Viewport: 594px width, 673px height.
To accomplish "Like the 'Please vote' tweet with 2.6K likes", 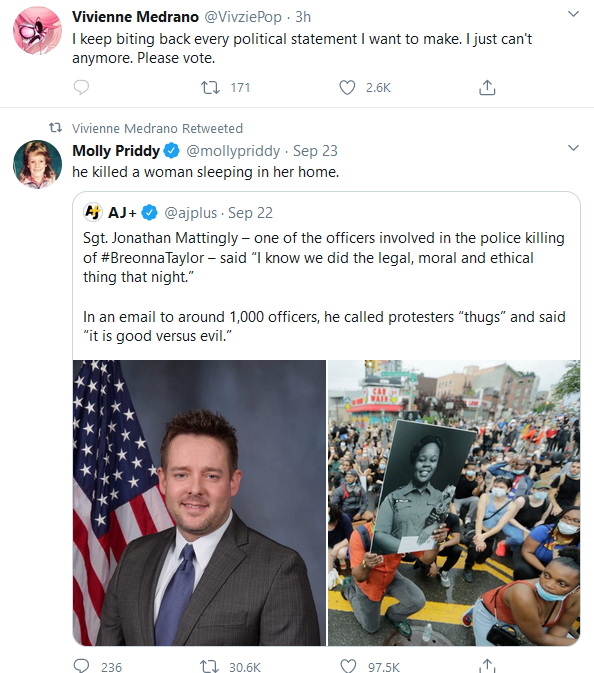I will [x=347, y=88].
